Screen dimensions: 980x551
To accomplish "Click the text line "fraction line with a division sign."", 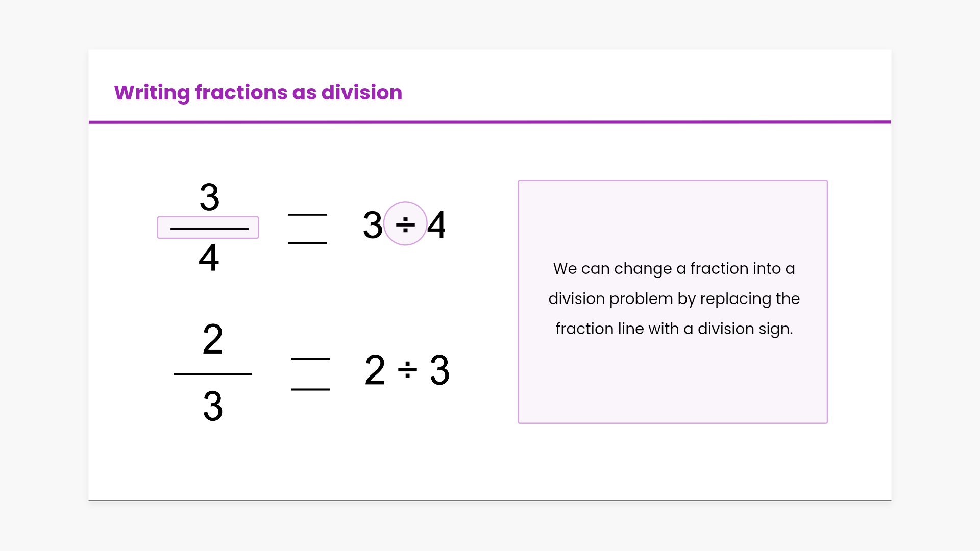I will coord(674,329).
